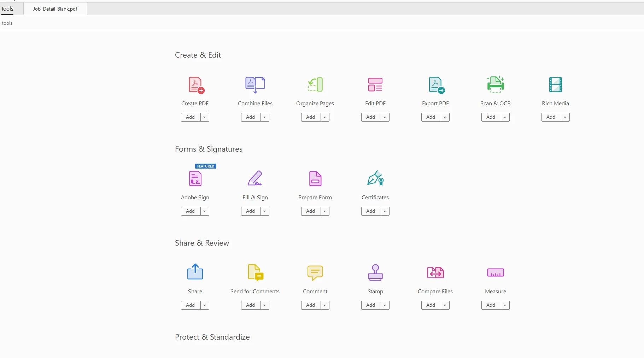Image resolution: width=644 pixels, height=358 pixels.
Task: Add the Stamp shortcut
Action: pyautogui.click(x=371, y=305)
